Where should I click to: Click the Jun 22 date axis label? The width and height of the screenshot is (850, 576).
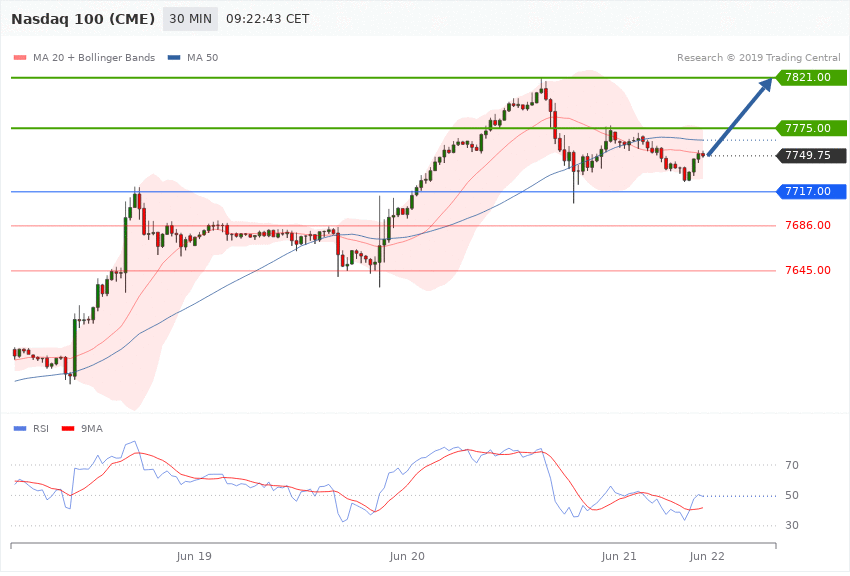(x=707, y=556)
